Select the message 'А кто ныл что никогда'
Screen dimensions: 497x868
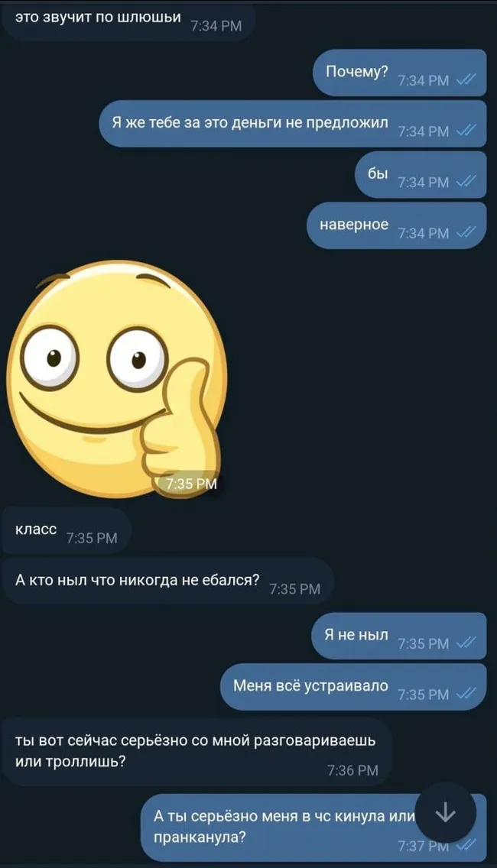(168, 581)
